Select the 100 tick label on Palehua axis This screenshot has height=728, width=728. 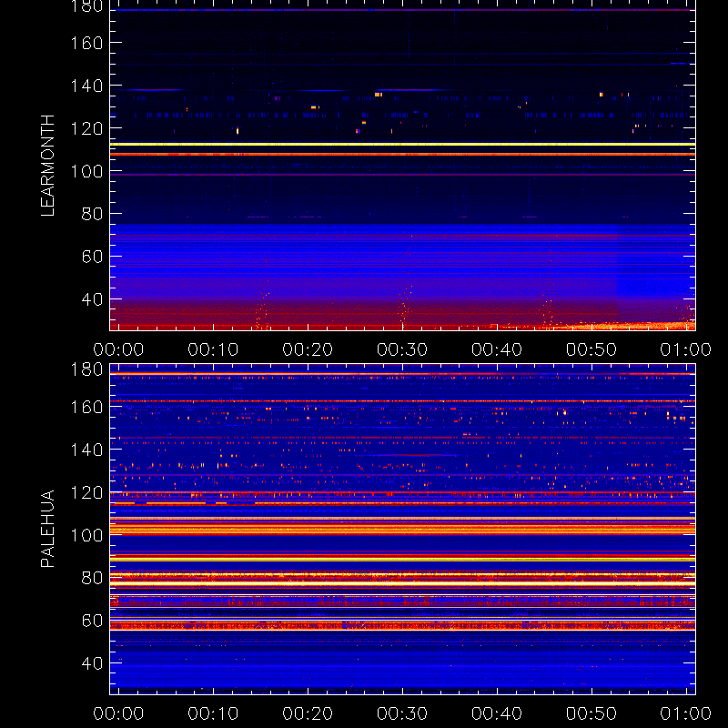86,535
